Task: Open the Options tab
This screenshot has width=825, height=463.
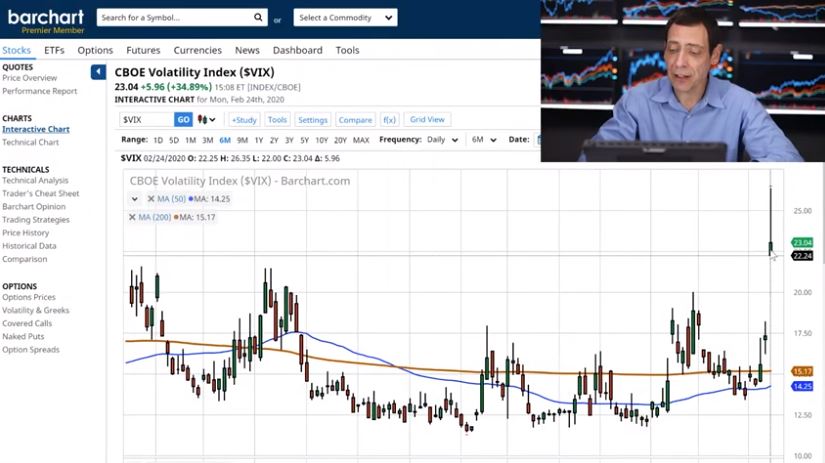Action: coord(95,50)
